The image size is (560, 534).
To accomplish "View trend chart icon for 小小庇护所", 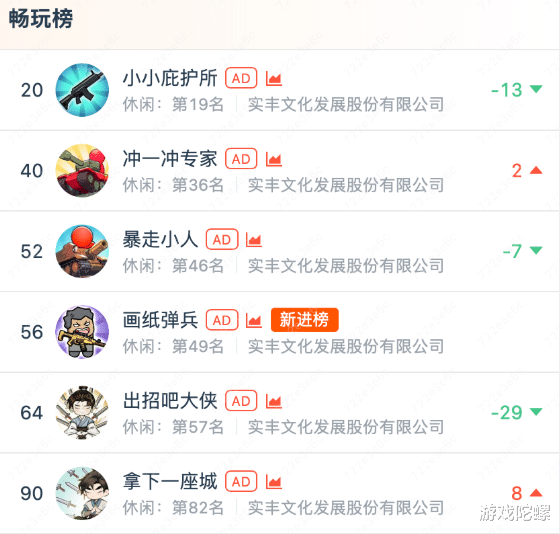I will (x=274, y=79).
